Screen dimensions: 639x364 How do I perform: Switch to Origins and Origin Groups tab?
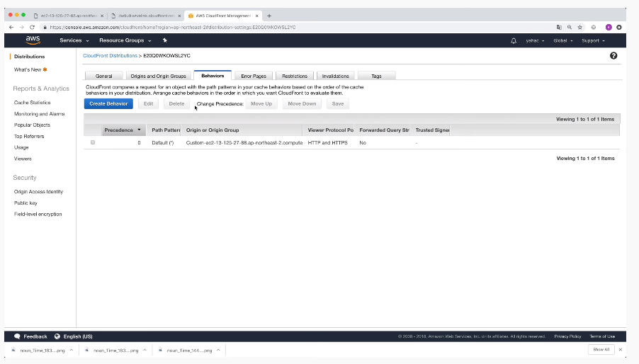tap(158, 76)
